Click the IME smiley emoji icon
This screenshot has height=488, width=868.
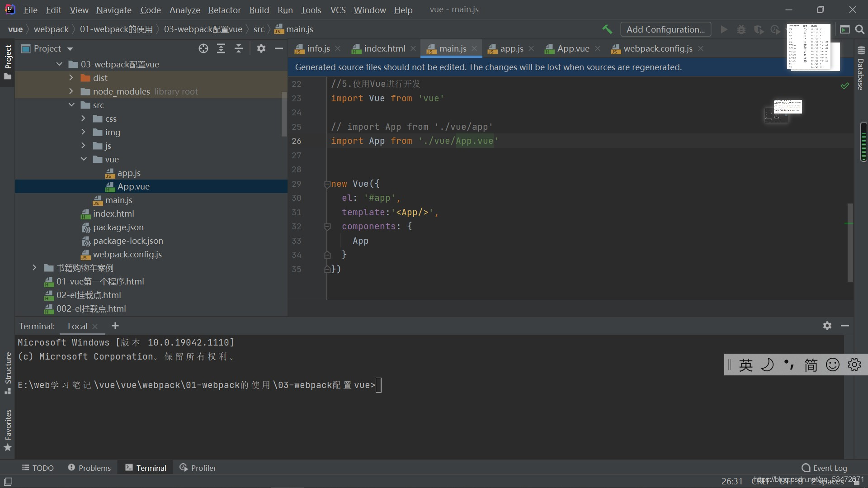[832, 365]
